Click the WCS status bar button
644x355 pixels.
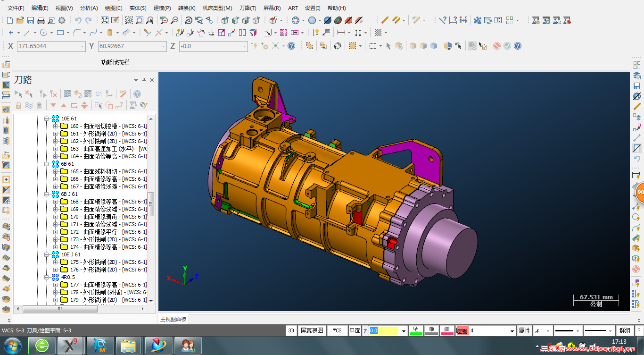point(337,330)
